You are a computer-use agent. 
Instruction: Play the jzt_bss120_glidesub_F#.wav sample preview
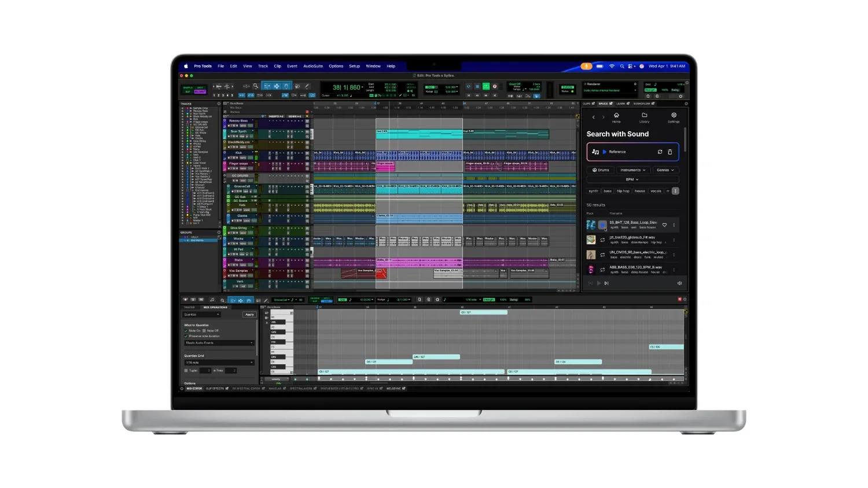click(602, 239)
